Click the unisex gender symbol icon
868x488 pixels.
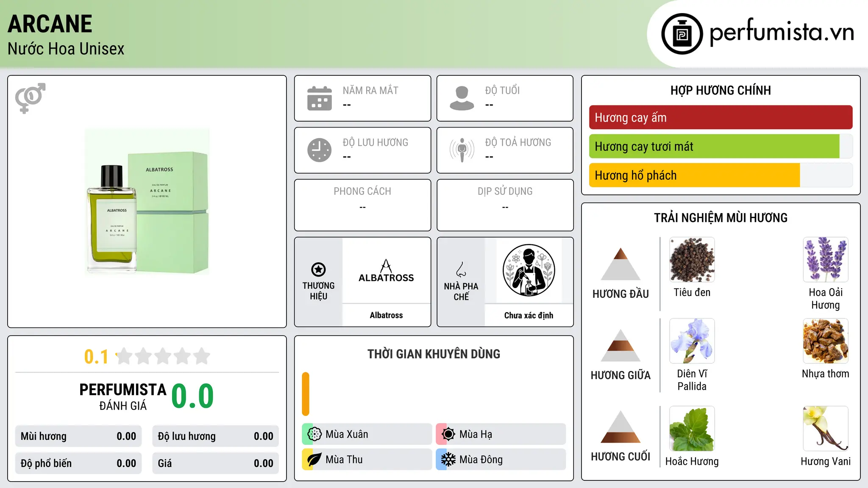point(30,98)
